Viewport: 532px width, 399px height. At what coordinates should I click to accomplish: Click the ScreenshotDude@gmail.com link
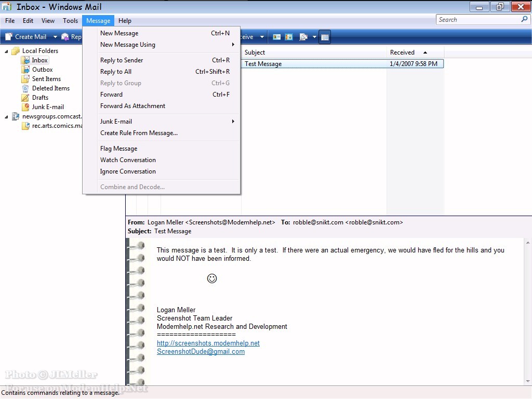click(x=201, y=352)
